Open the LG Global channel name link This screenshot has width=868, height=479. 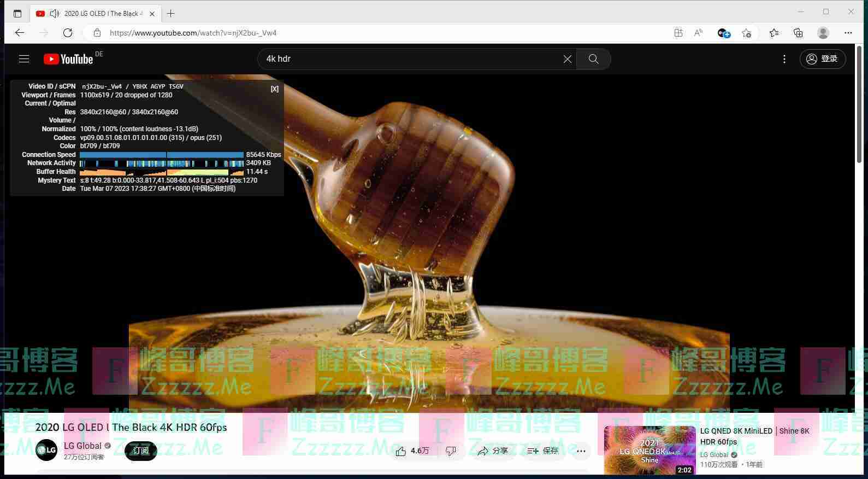coord(82,446)
